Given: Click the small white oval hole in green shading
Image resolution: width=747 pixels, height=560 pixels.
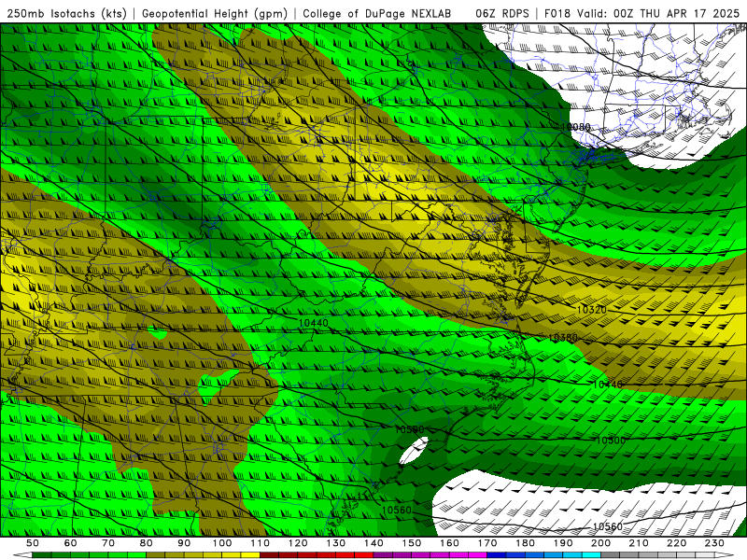Looking at the screenshot, I should tap(414, 450).
